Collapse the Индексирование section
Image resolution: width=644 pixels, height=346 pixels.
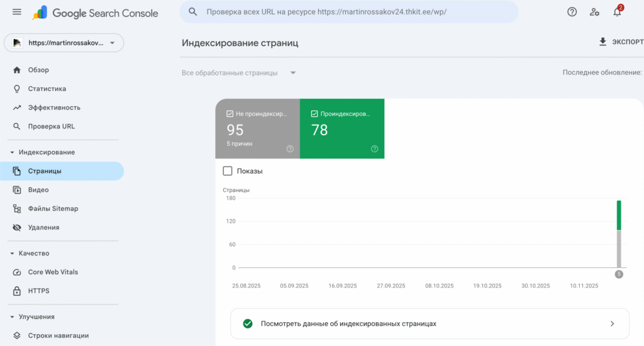tap(13, 152)
